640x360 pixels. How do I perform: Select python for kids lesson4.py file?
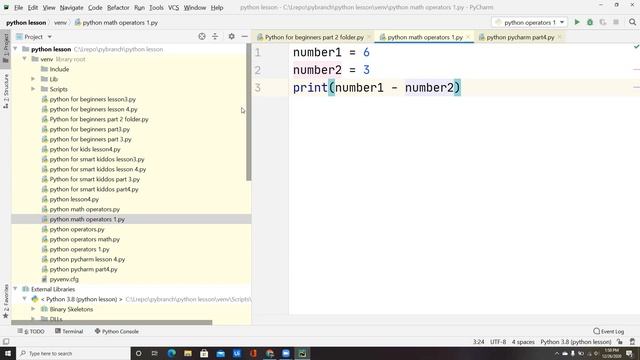point(85,149)
